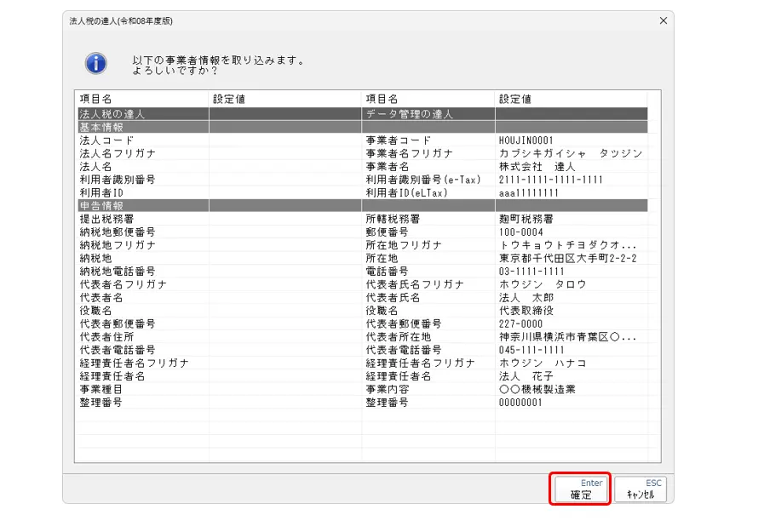The width and height of the screenshot is (764, 532).
Task: Click the 代表者氏名フリガナ label
Action: click(x=415, y=284)
